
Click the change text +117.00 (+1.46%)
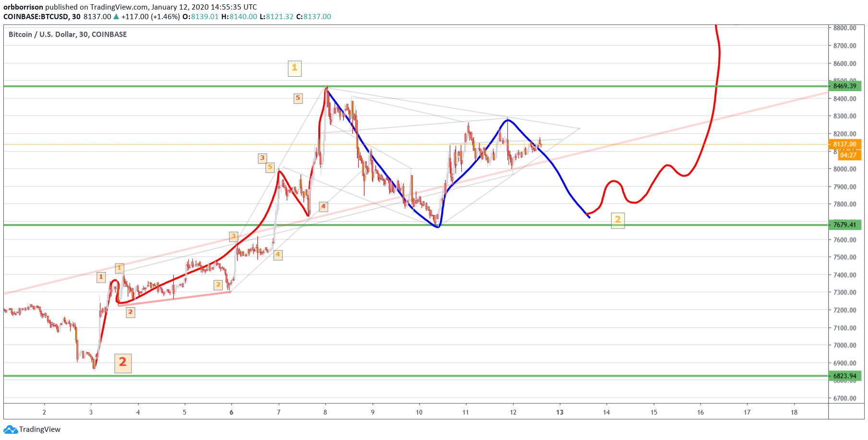150,17
